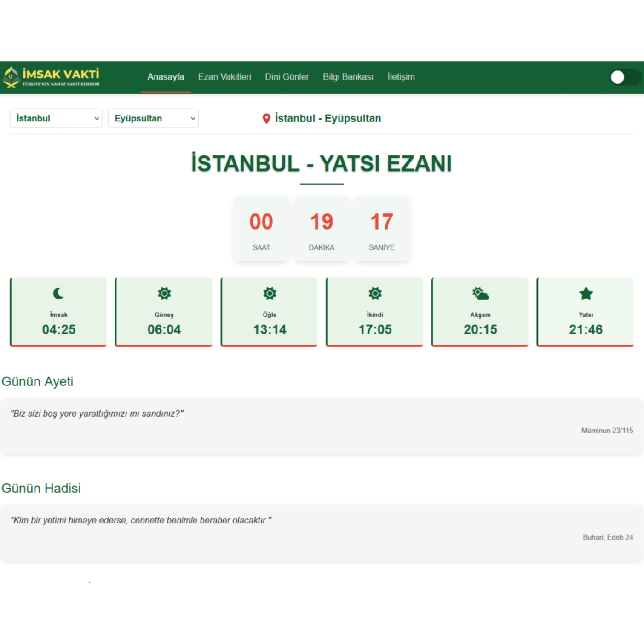Click the İletişim link

pos(401,77)
